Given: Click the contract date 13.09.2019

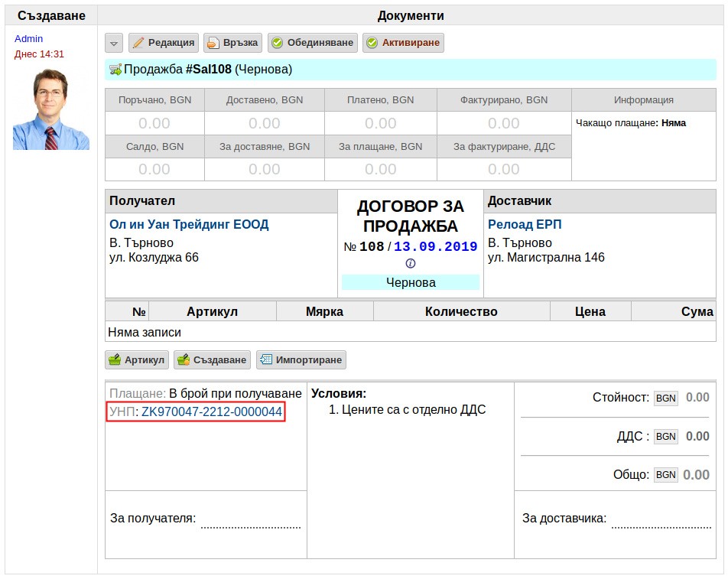Looking at the screenshot, I should (436, 246).
